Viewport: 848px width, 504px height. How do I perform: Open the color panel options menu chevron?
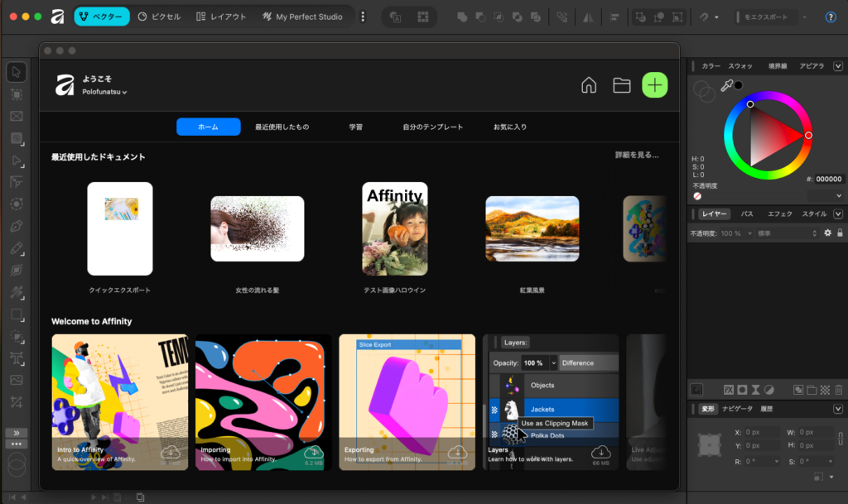(838, 65)
